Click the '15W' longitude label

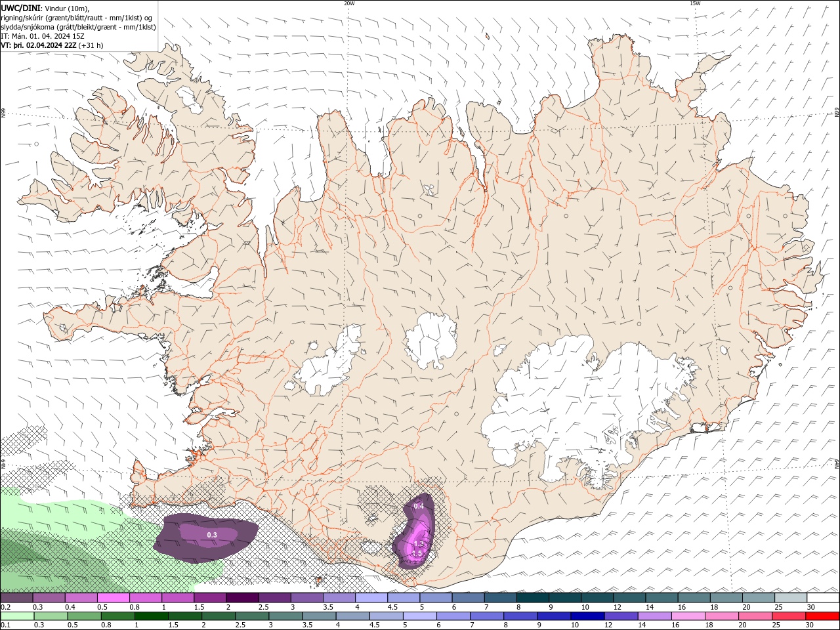coord(695,3)
